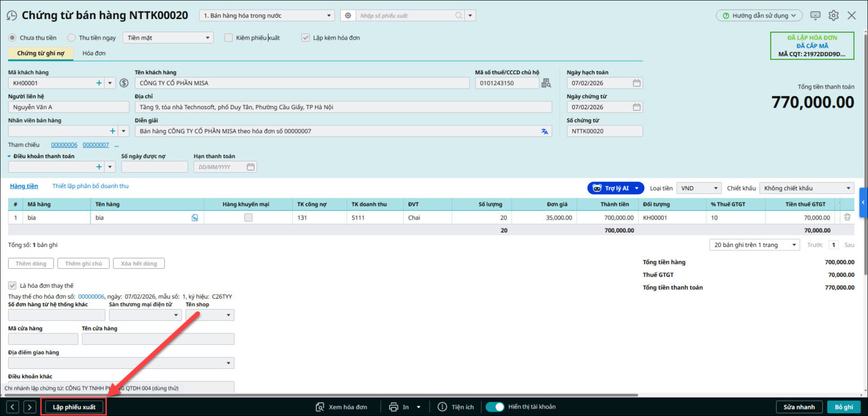
Task: Open reference link 00000007
Action: pos(95,145)
